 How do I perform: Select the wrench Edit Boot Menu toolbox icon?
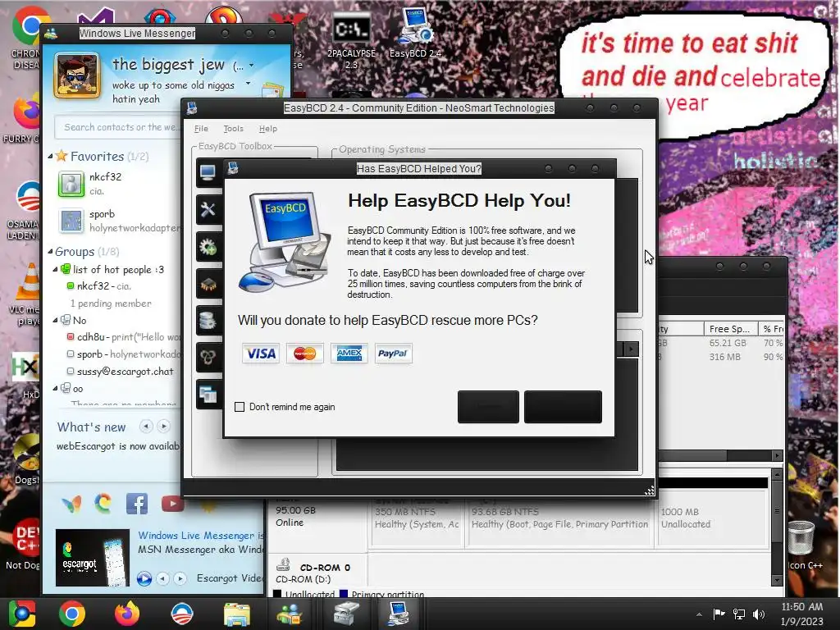coord(208,209)
